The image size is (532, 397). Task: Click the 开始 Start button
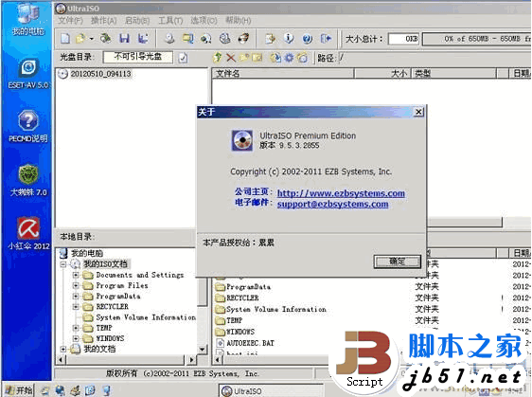point(19,390)
